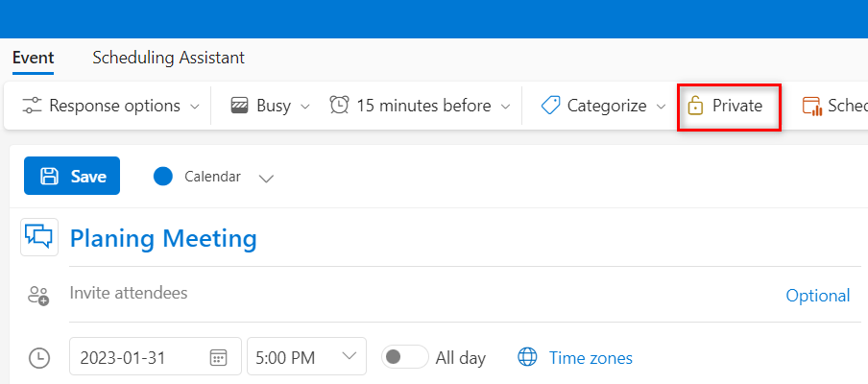
Task: Expand the Response options dropdown
Action: (x=195, y=107)
